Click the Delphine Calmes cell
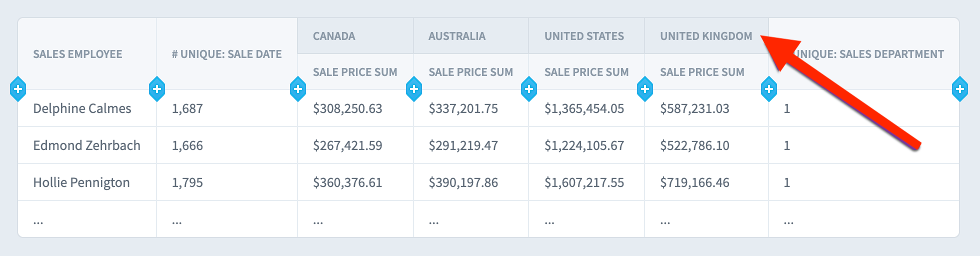The image size is (980, 256). (82, 108)
